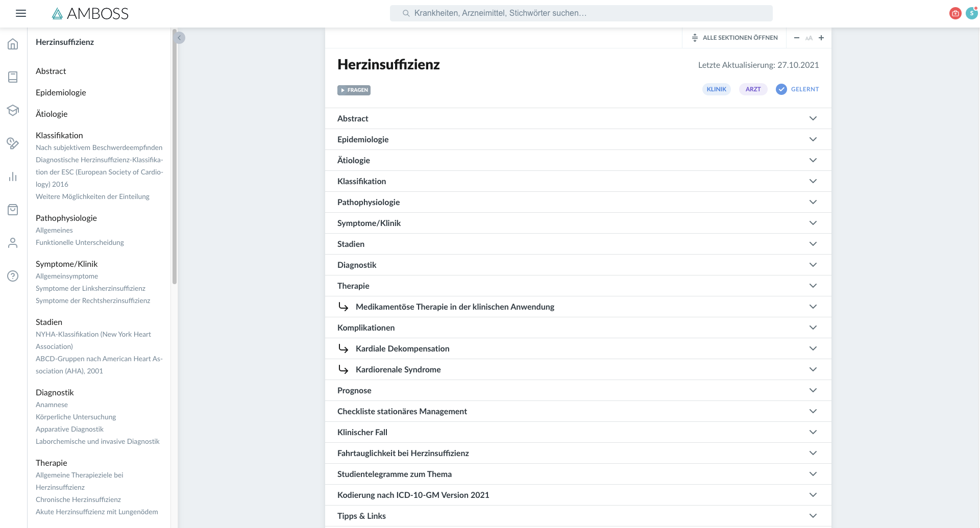Click Alle Sektionen öffnen

[734, 38]
